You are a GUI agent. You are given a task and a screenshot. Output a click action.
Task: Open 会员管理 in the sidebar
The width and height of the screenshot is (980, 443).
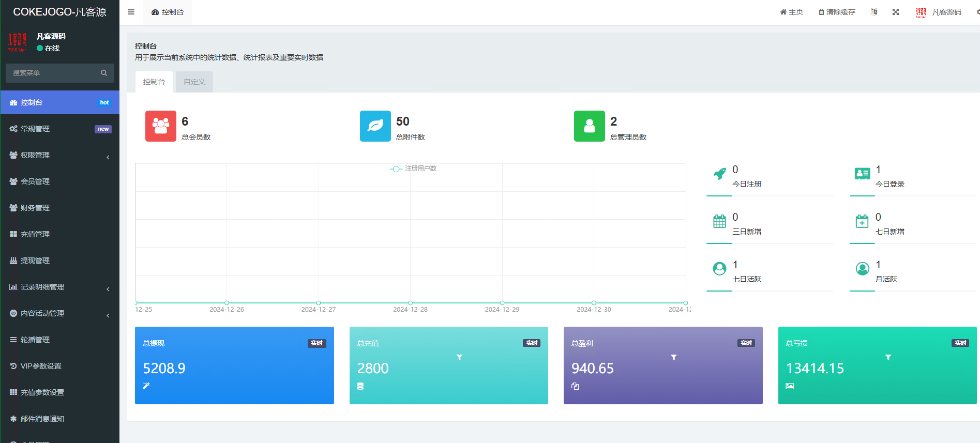[x=35, y=181]
